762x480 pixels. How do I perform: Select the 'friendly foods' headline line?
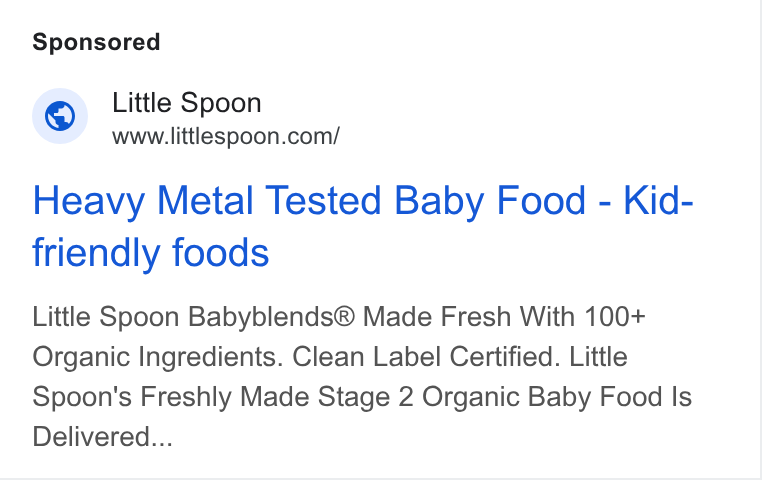click(x=151, y=253)
